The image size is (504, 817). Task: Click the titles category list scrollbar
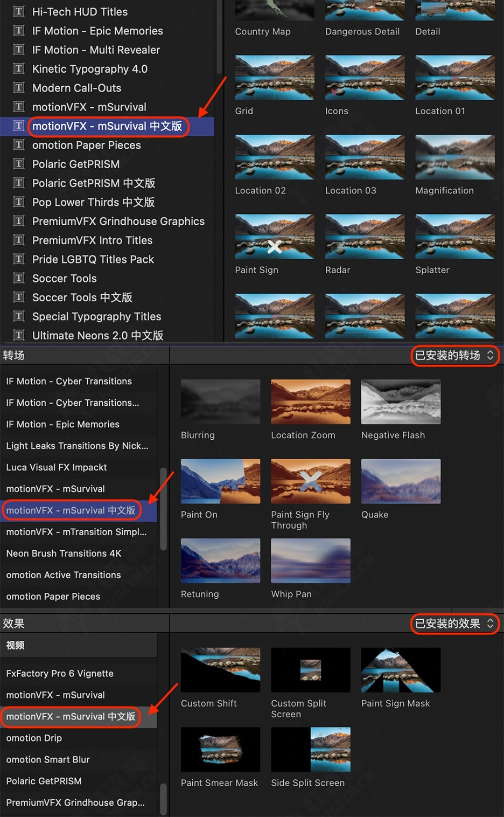[x=219, y=37]
